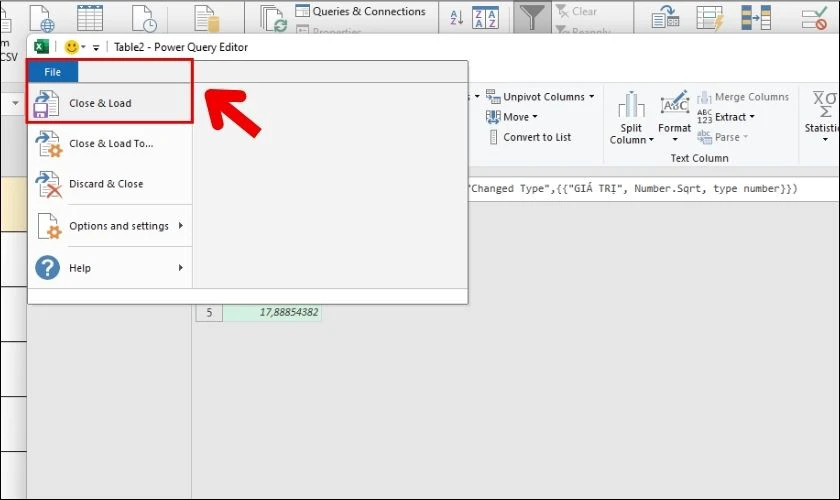The height and width of the screenshot is (500, 840).
Task: Click Sort A to Z icon in Excel
Action: [457, 17]
